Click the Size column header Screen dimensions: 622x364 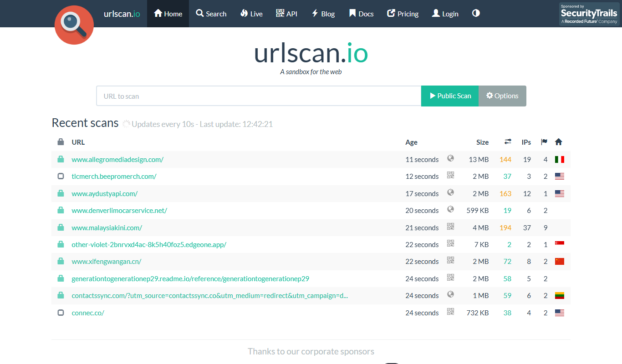pyautogui.click(x=482, y=142)
